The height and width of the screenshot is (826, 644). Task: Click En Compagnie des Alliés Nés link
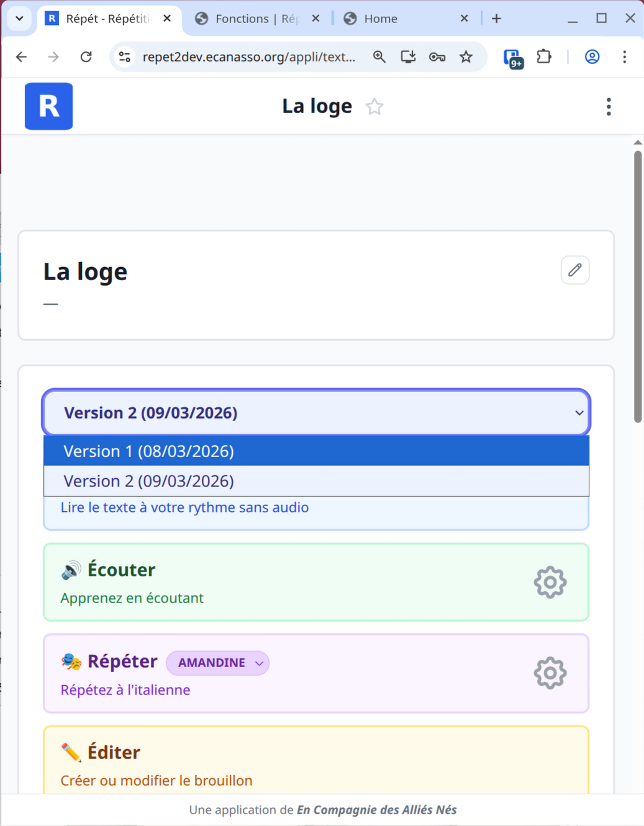point(376,810)
